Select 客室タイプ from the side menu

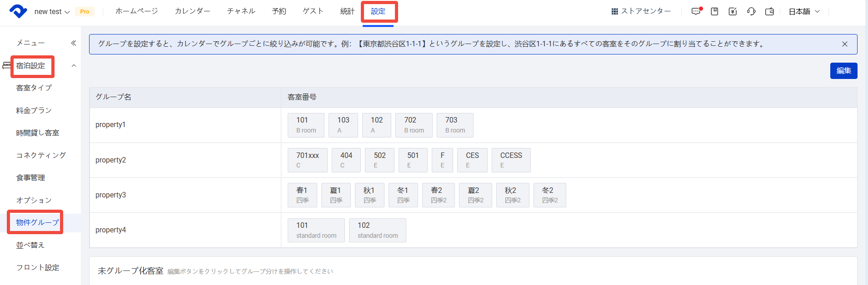coord(34,88)
